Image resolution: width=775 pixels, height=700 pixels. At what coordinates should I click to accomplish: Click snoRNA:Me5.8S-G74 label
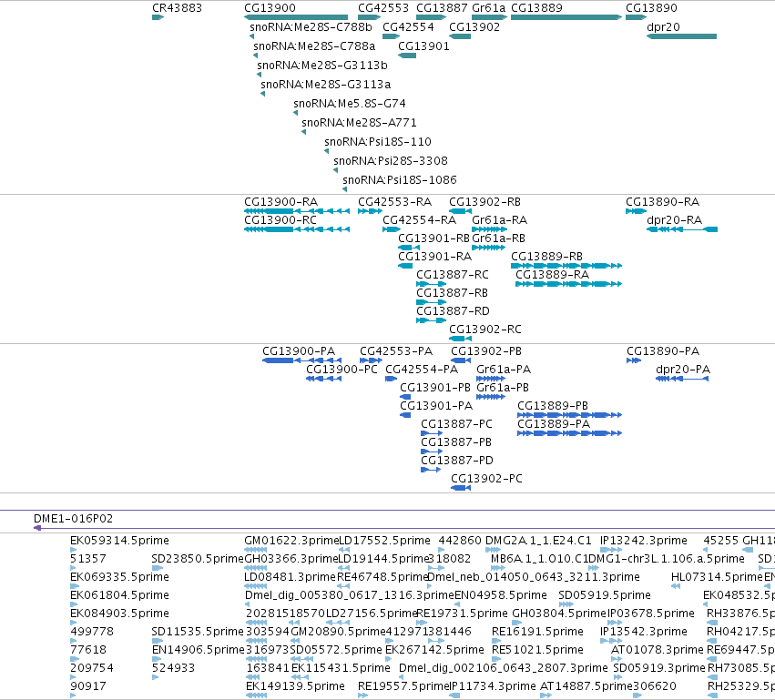point(350,103)
